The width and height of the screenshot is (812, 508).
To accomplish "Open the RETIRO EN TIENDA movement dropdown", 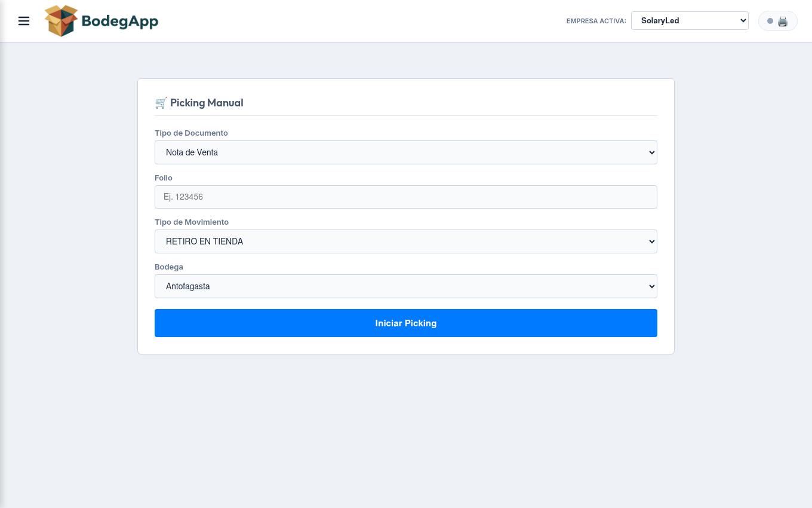I will [406, 241].
